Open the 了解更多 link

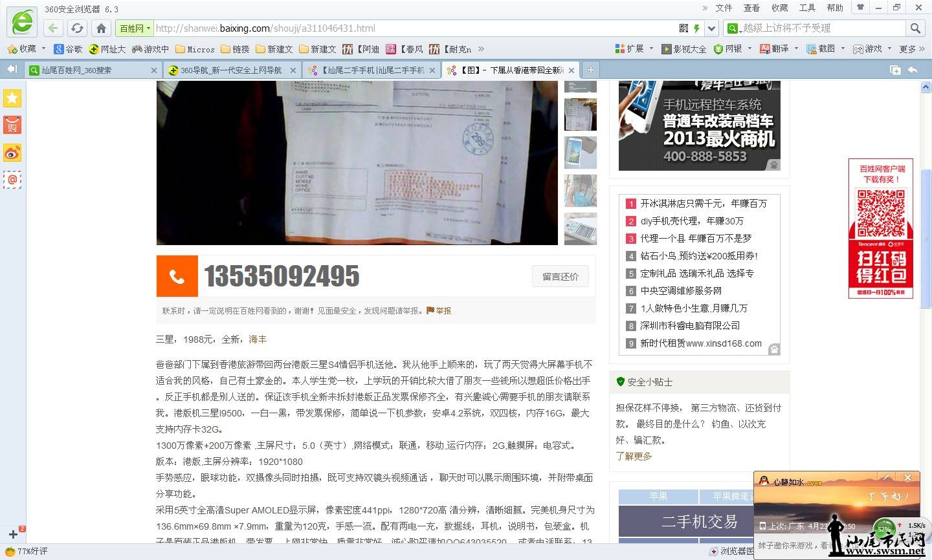(x=634, y=456)
